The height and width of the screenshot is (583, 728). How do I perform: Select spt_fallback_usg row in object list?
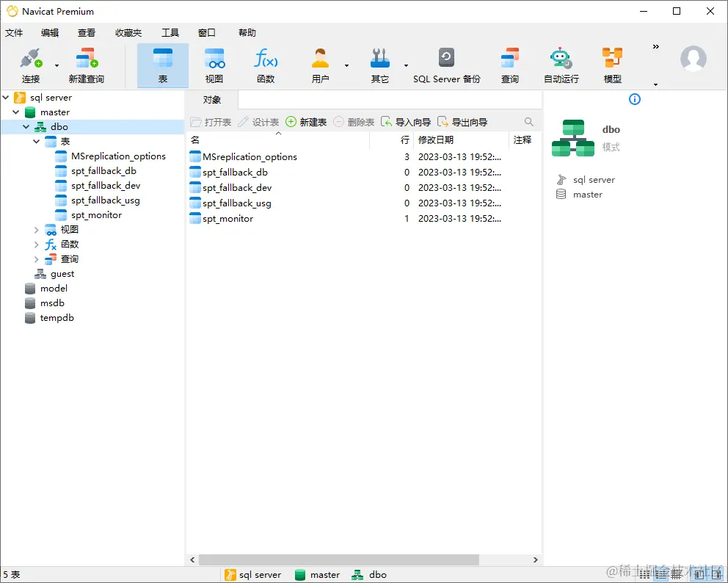363,203
